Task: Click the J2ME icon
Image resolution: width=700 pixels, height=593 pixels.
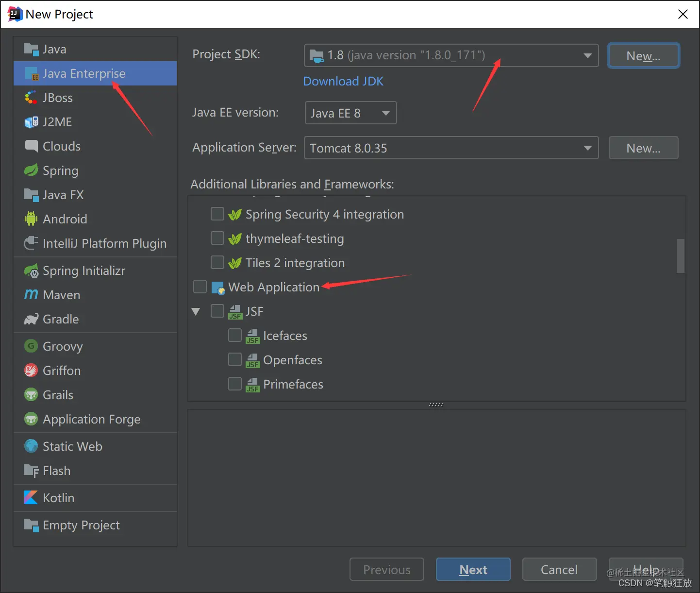Action: pos(31,122)
